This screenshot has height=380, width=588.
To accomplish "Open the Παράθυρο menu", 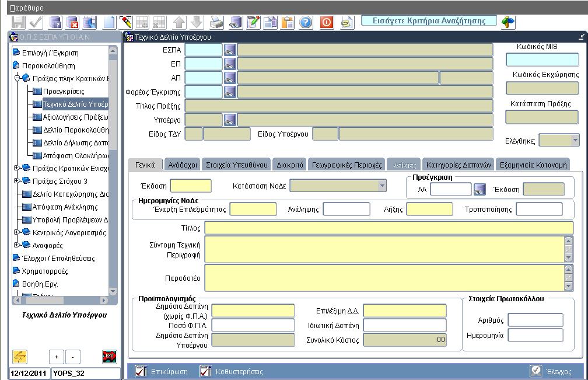I will coord(27,8).
